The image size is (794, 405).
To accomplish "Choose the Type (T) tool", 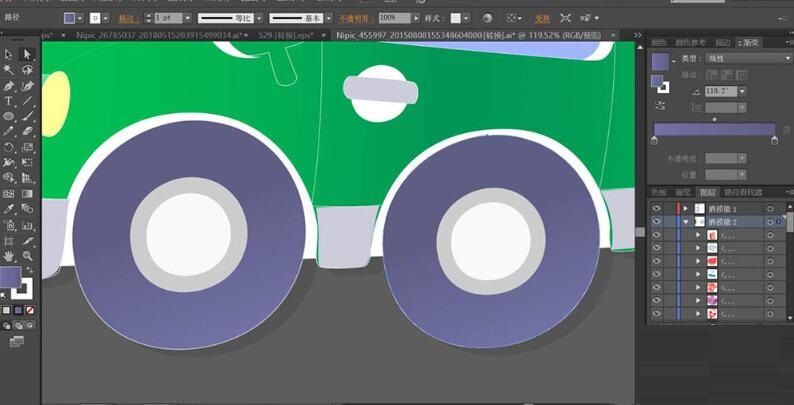I will (x=8, y=101).
